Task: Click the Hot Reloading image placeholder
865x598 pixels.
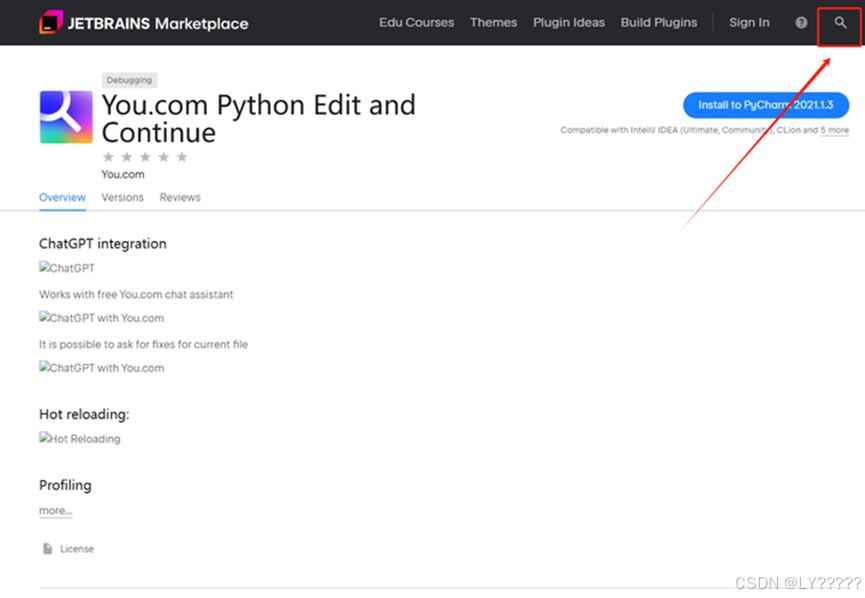Action: click(79, 439)
